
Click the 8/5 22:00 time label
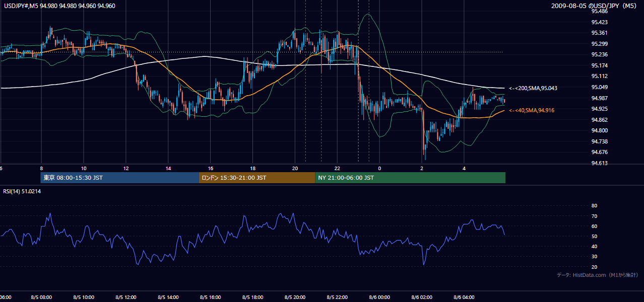point(338,297)
